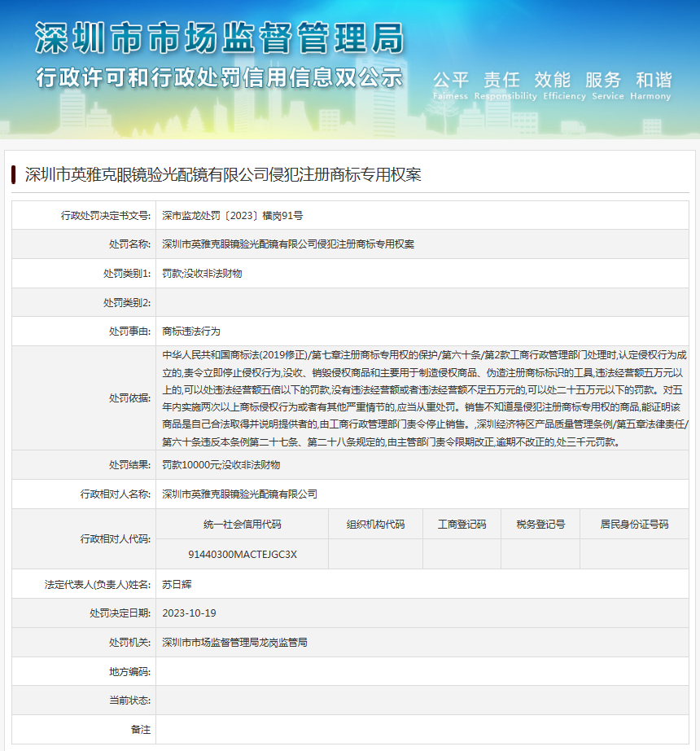This screenshot has width=700, height=751.
Task: Click the 责任 Responsibility slogan
Action: (x=505, y=86)
